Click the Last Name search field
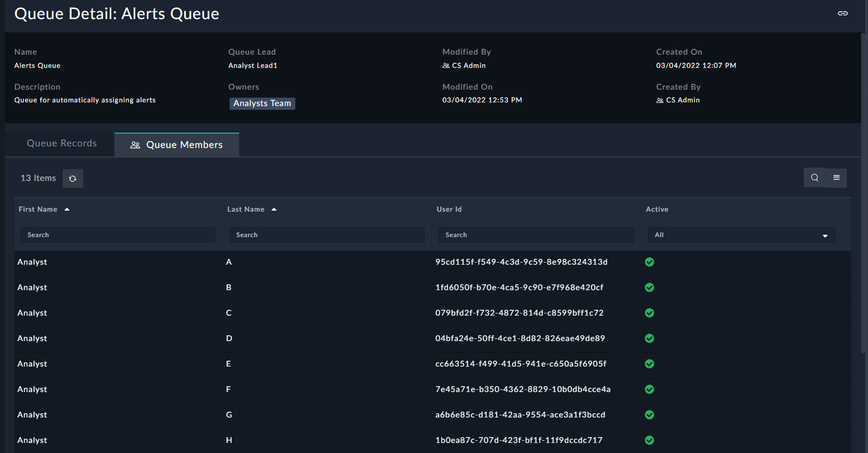This screenshot has width=868, height=453. tap(327, 235)
